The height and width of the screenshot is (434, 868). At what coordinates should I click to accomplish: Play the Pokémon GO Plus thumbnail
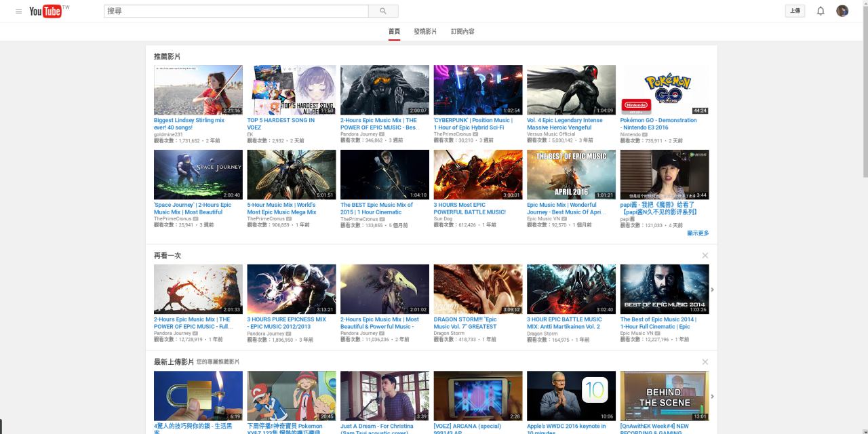click(664, 90)
